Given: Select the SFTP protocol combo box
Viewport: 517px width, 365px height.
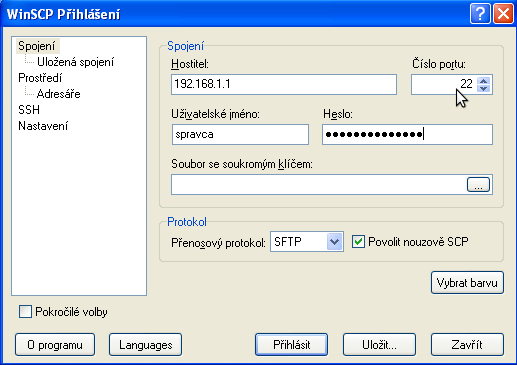Looking at the screenshot, I should (307, 241).
